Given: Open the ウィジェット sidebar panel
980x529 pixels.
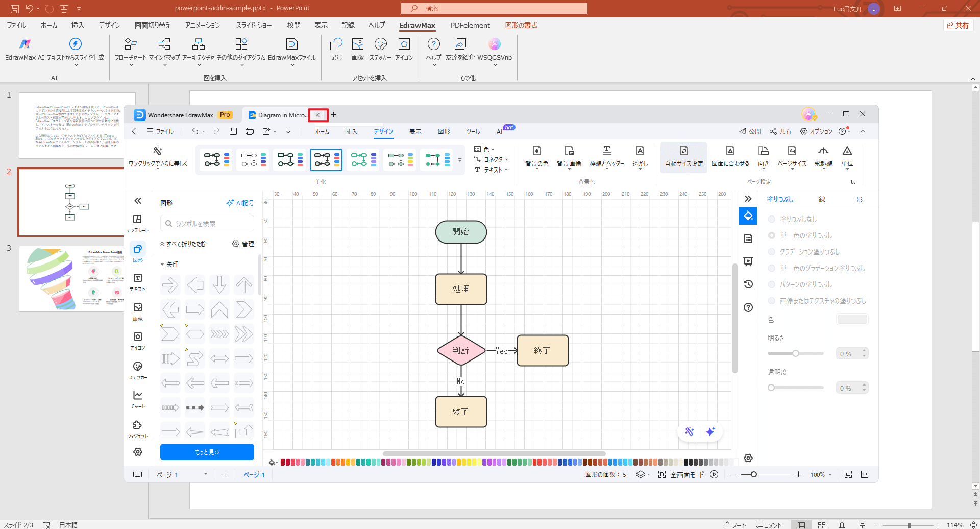Looking at the screenshot, I should (x=137, y=429).
